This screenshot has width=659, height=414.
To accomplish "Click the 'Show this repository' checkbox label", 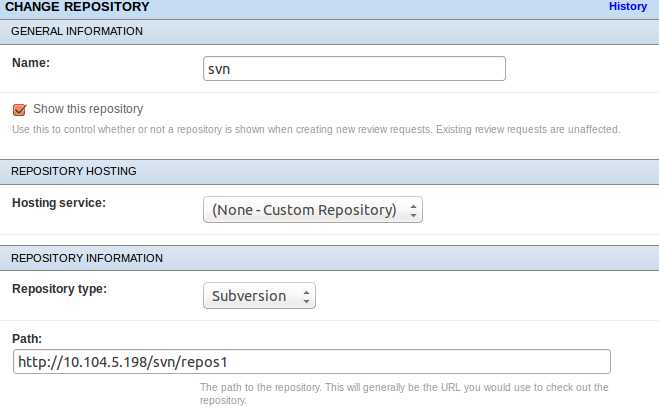I will 88,109.
